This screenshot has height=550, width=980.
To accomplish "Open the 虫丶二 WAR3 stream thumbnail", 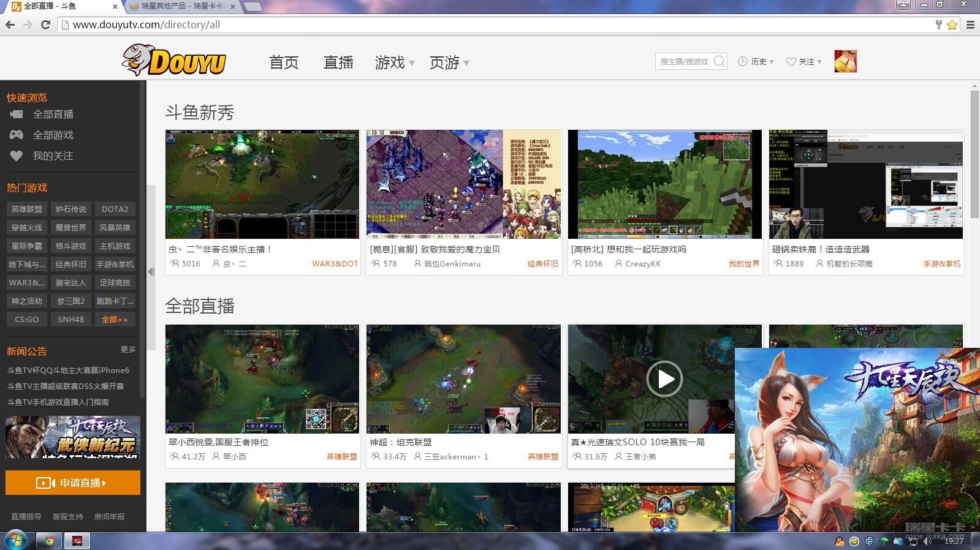I will 262,184.
